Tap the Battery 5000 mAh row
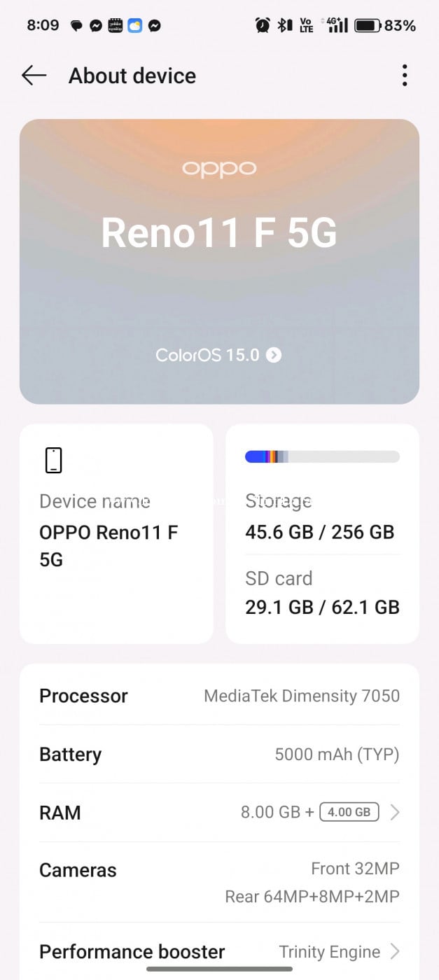Viewport: 439px width, 980px height. coord(219,754)
